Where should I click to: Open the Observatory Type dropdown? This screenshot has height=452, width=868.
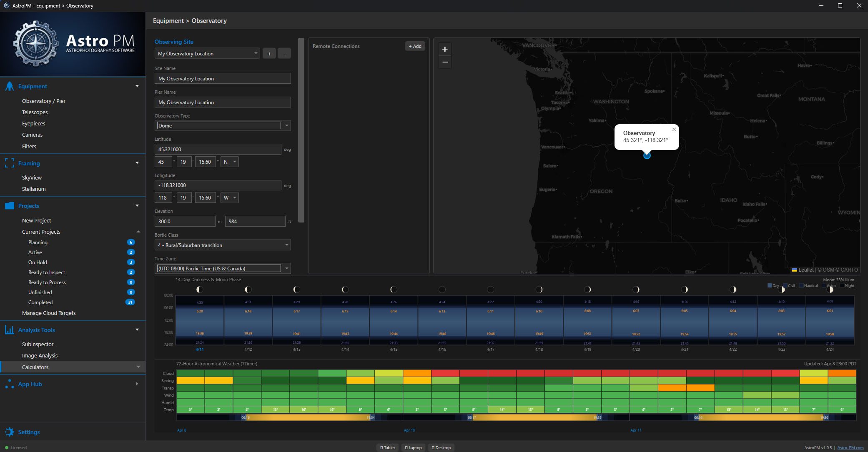click(x=286, y=126)
